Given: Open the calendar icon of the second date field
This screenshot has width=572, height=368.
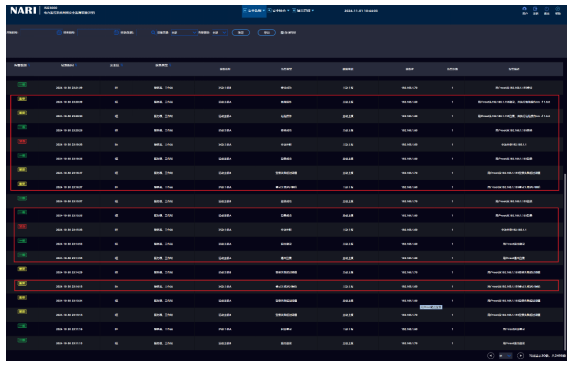Looking at the screenshot, I should point(116,32).
